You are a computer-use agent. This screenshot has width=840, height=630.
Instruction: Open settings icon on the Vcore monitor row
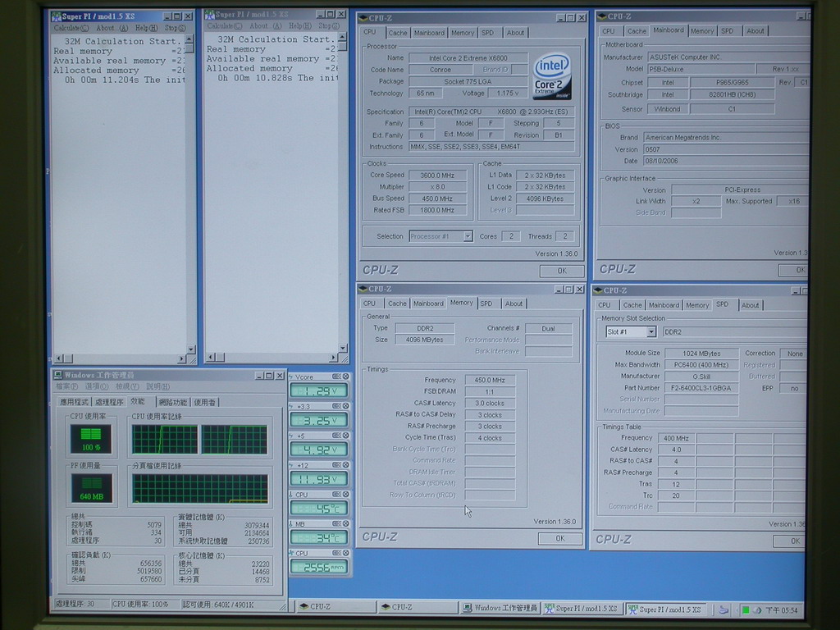(336, 377)
